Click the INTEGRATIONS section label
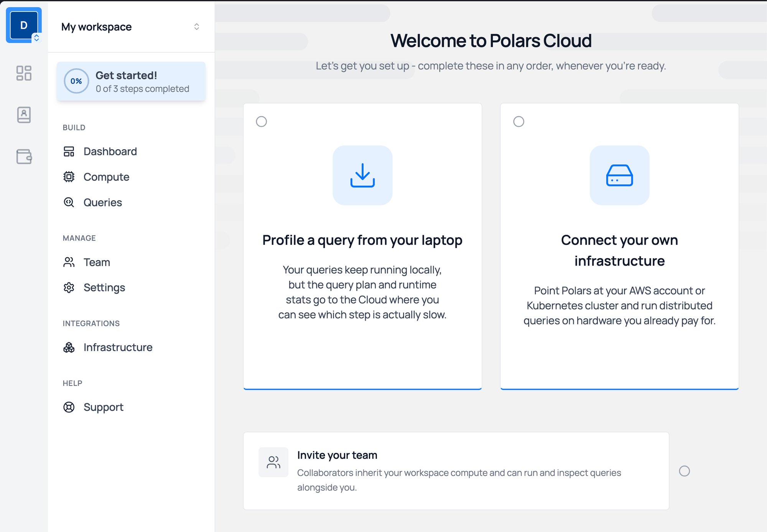767x532 pixels. click(91, 323)
